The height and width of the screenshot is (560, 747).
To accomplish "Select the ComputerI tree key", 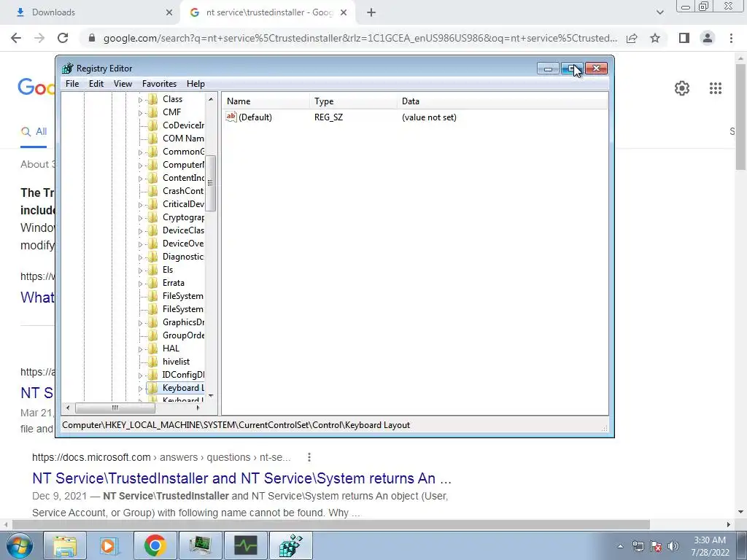I will point(183,165).
